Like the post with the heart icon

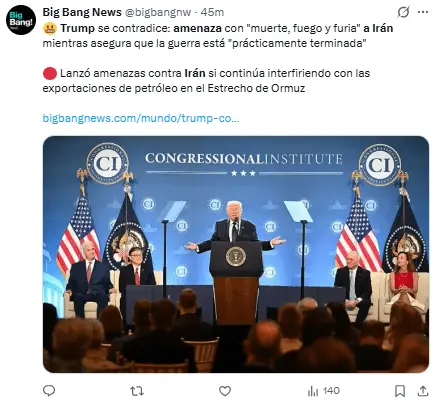pos(225,391)
